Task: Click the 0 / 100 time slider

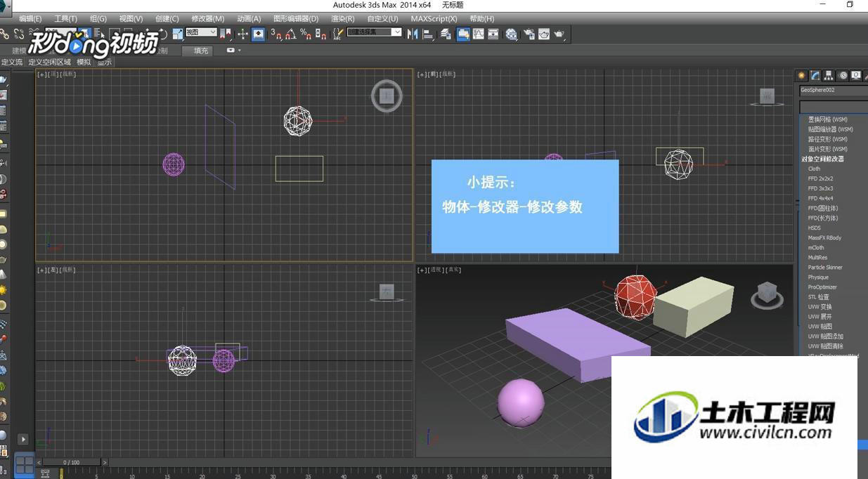Action: 72,462
